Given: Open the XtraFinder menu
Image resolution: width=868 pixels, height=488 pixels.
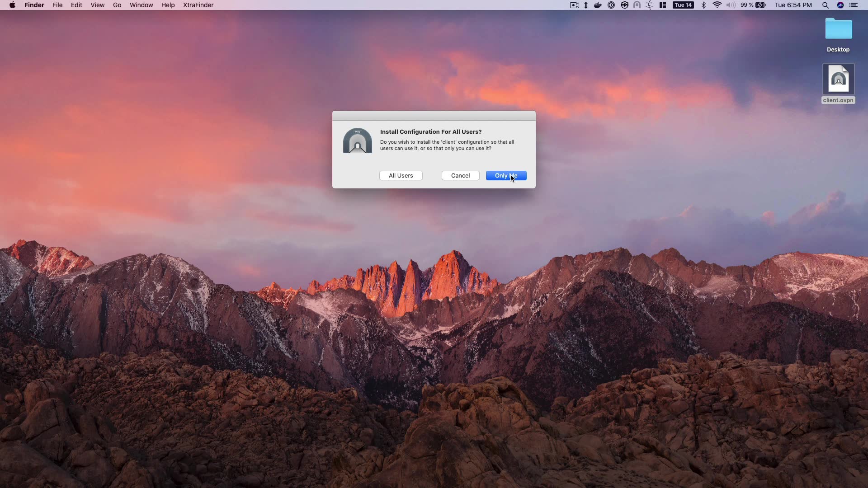Looking at the screenshot, I should (x=198, y=5).
